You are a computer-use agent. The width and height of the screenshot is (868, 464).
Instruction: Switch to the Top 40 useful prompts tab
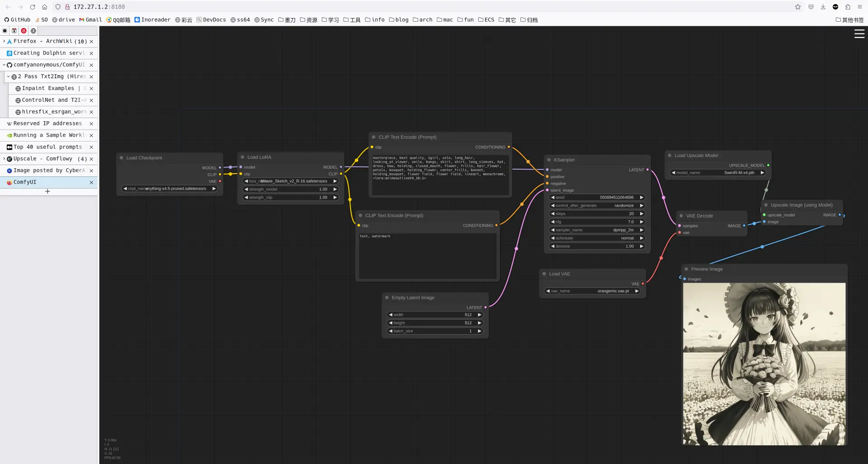click(x=47, y=147)
